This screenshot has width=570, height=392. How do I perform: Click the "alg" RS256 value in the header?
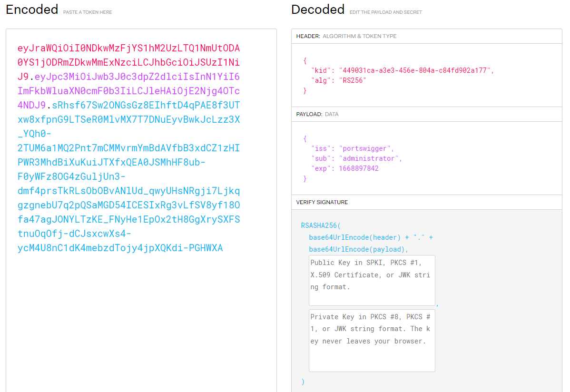(x=353, y=80)
